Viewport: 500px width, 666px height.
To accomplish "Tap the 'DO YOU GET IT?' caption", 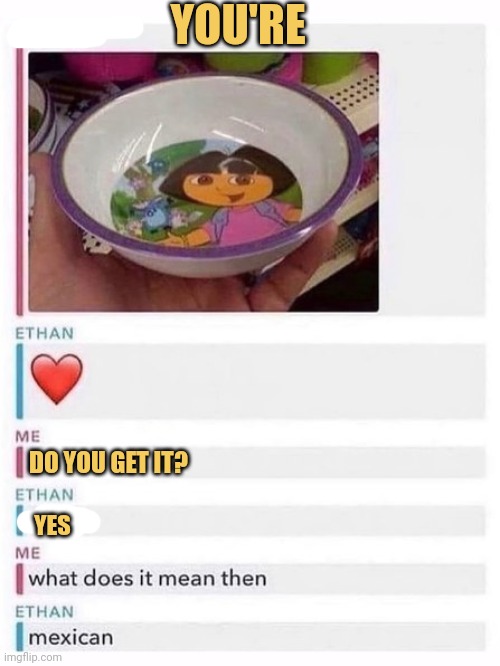I will (109, 462).
